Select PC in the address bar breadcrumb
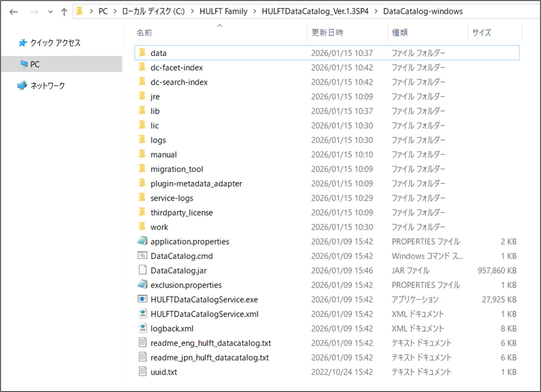Image resolution: width=541 pixels, height=392 pixels. [103, 11]
